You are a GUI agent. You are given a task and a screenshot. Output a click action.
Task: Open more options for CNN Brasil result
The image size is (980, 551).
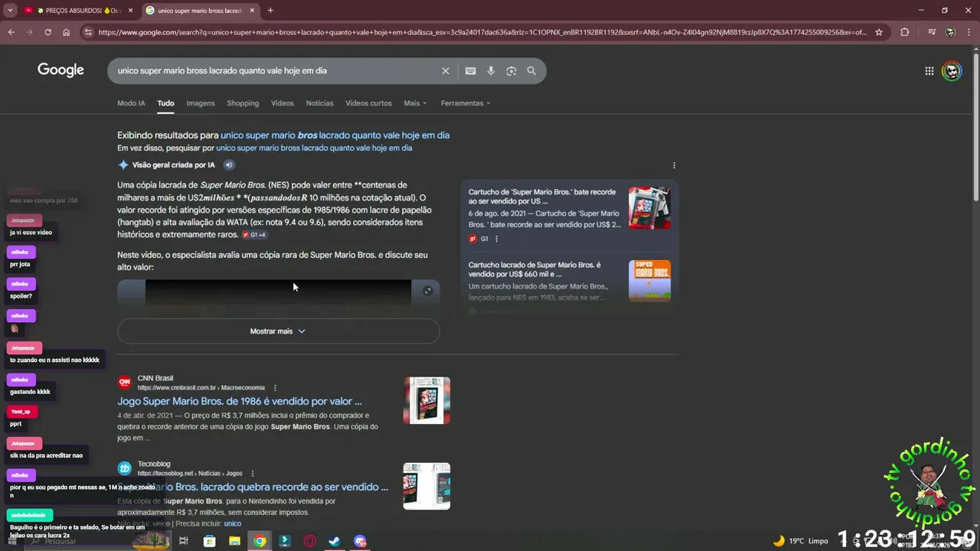[275, 387]
